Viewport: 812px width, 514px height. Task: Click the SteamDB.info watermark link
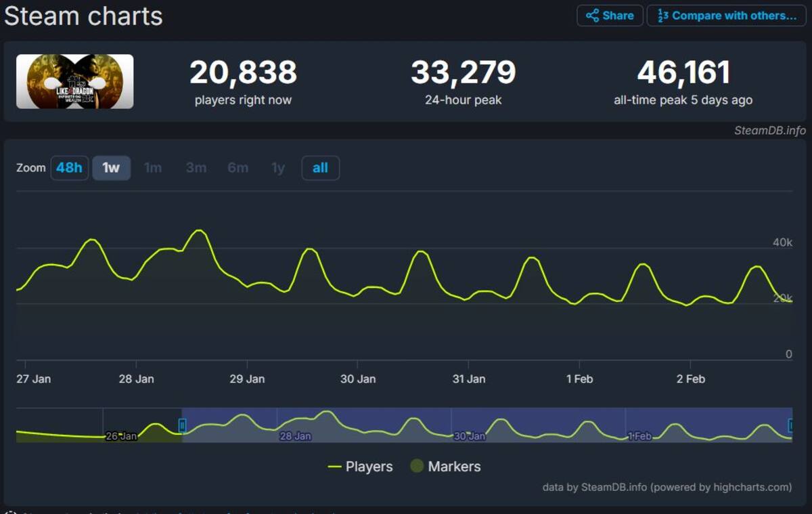[770, 131]
